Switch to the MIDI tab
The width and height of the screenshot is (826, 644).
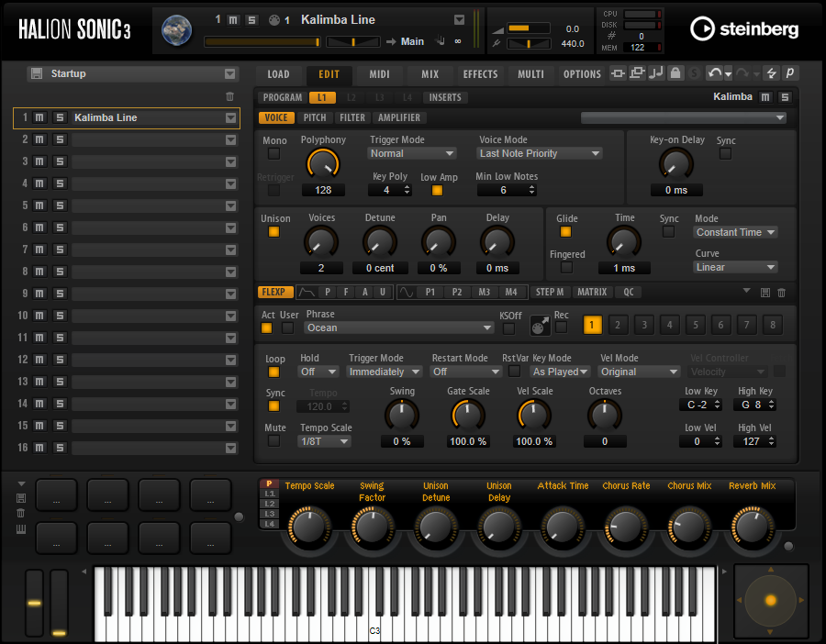[379, 74]
